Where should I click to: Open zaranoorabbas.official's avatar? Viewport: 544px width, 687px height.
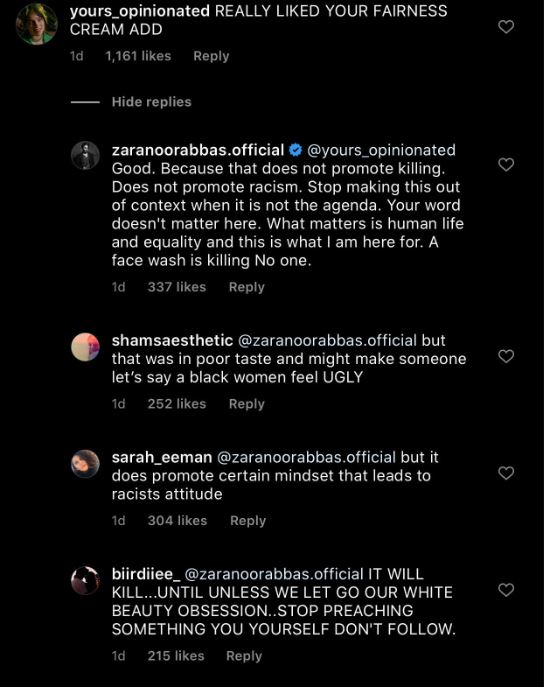[85, 155]
